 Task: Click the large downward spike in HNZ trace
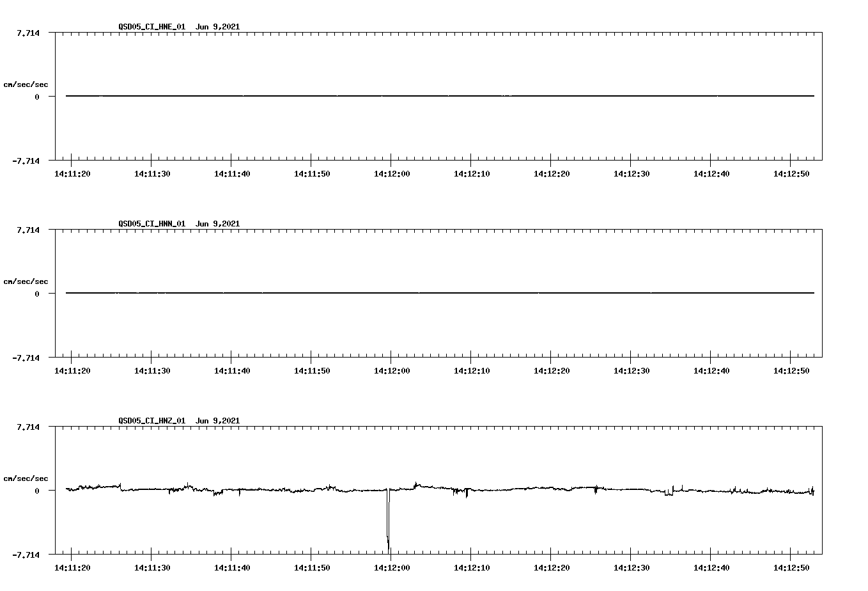[x=388, y=521]
